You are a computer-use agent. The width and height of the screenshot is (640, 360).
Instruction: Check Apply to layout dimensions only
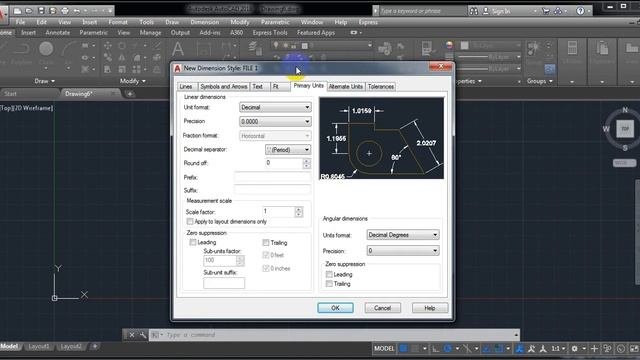pos(190,222)
